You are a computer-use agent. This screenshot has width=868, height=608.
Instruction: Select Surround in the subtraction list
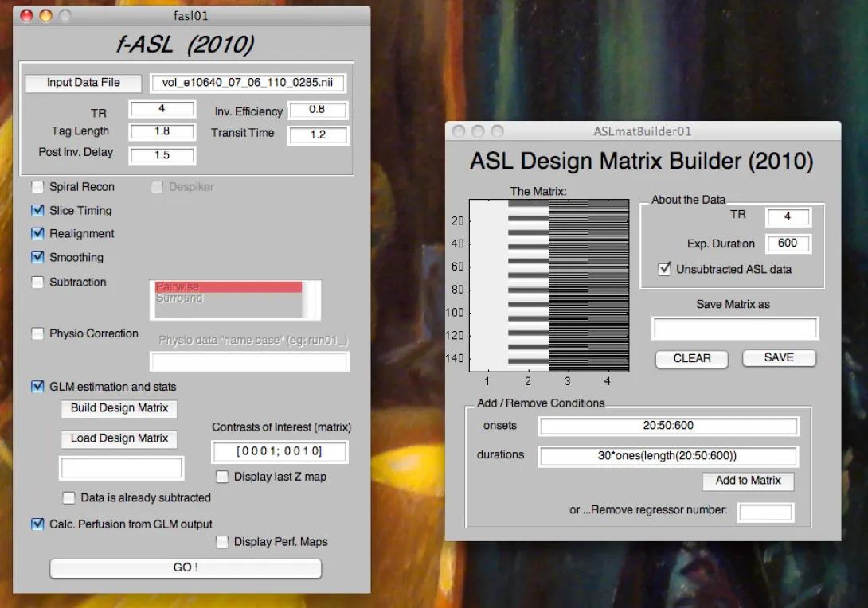[228, 298]
